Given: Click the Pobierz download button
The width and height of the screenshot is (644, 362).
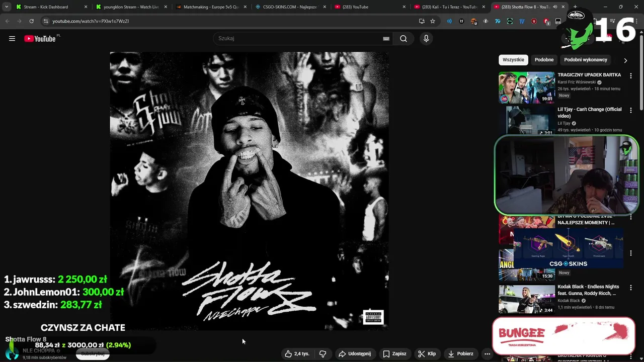Looking at the screenshot, I should point(460,354).
